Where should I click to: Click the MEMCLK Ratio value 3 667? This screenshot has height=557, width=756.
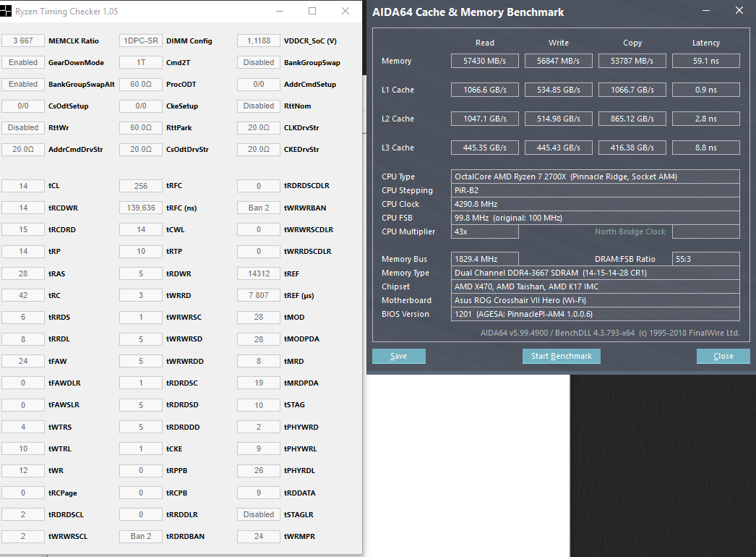pos(23,41)
